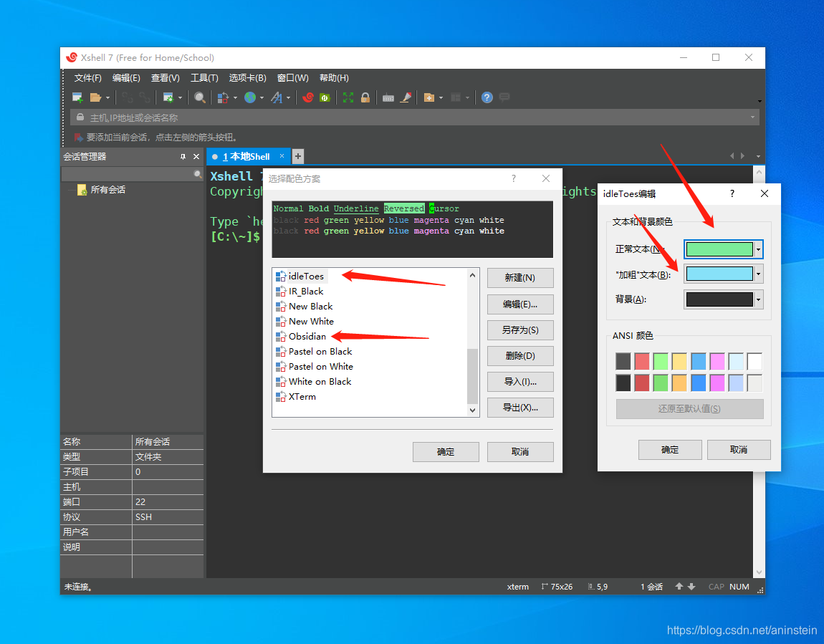Open the 文件(F) menu
Screen dimensions: 824x644
click(x=87, y=78)
